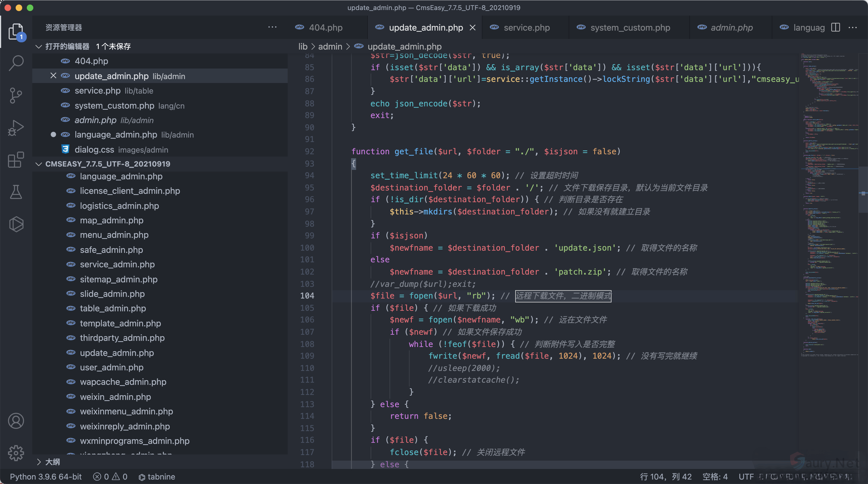Close update_admin.php in open editors list

pos(53,76)
